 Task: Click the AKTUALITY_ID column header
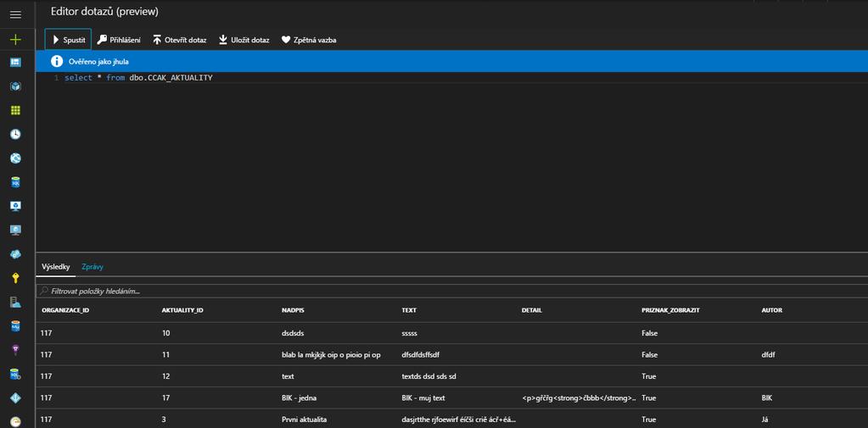[182, 310]
